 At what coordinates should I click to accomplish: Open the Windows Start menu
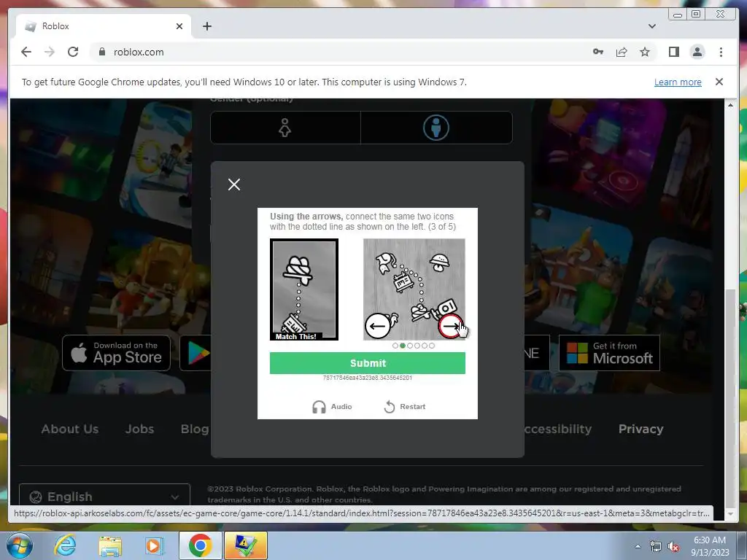[x=20, y=545]
